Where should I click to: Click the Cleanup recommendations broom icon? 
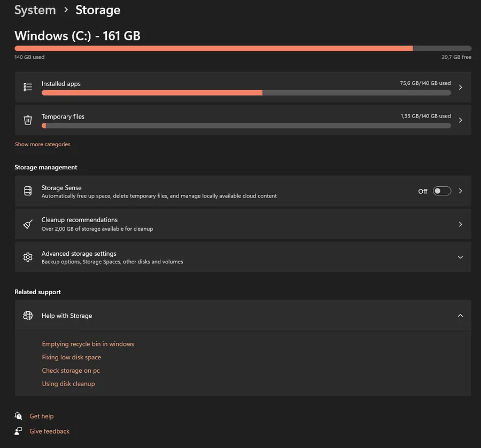tap(28, 224)
